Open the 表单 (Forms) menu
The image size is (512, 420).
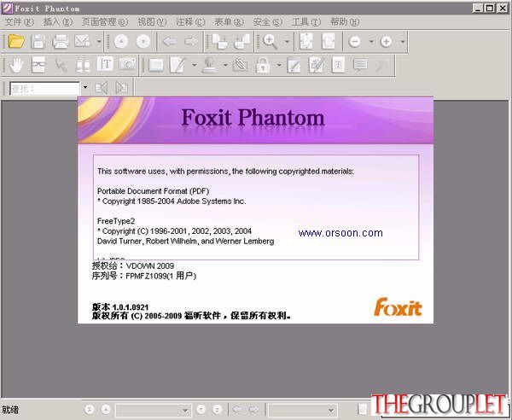(x=229, y=22)
